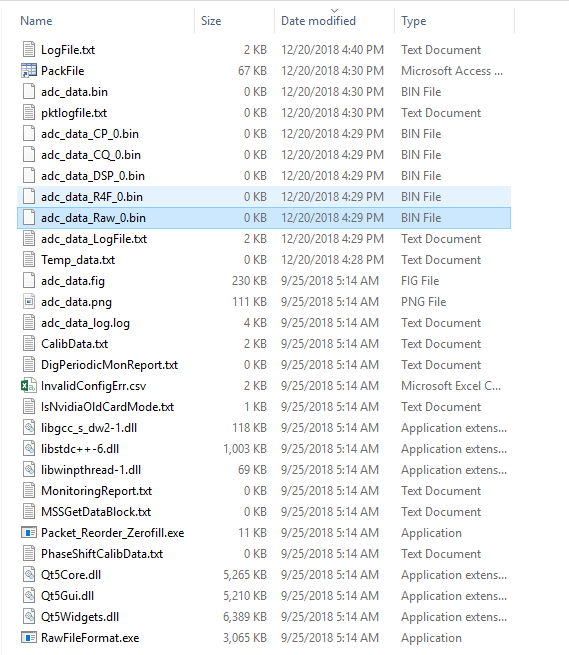Click the MonitoringReport.txt file name
Screen dimensions: 569x655
pos(97,490)
